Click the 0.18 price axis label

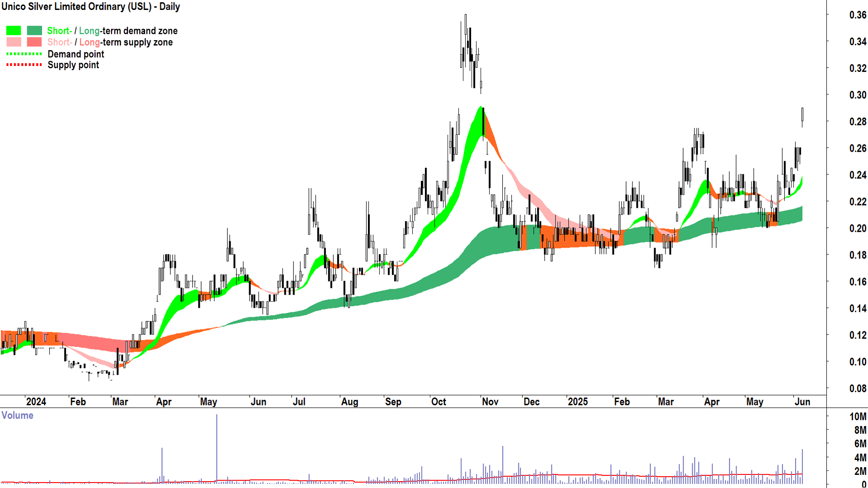point(858,255)
